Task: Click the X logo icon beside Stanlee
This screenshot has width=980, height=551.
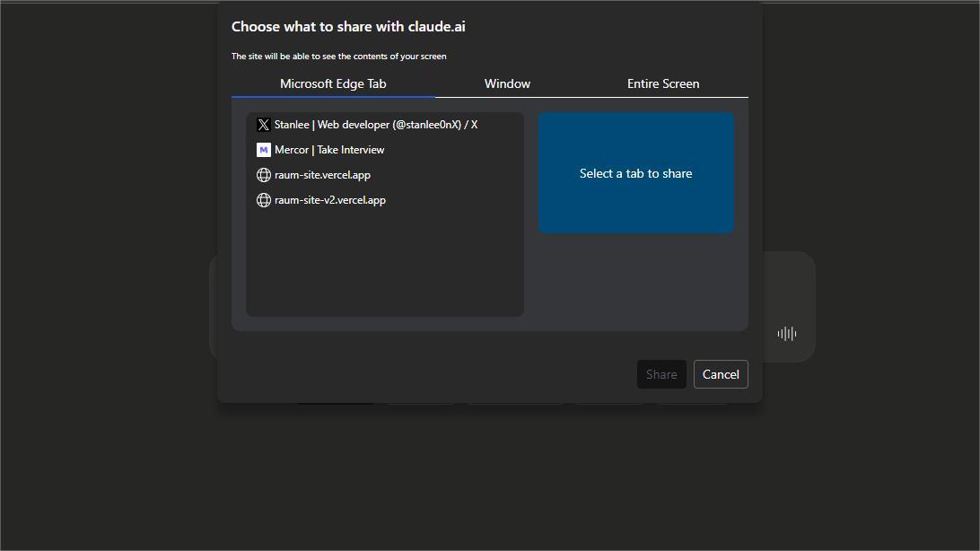Action: pos(264,125)
